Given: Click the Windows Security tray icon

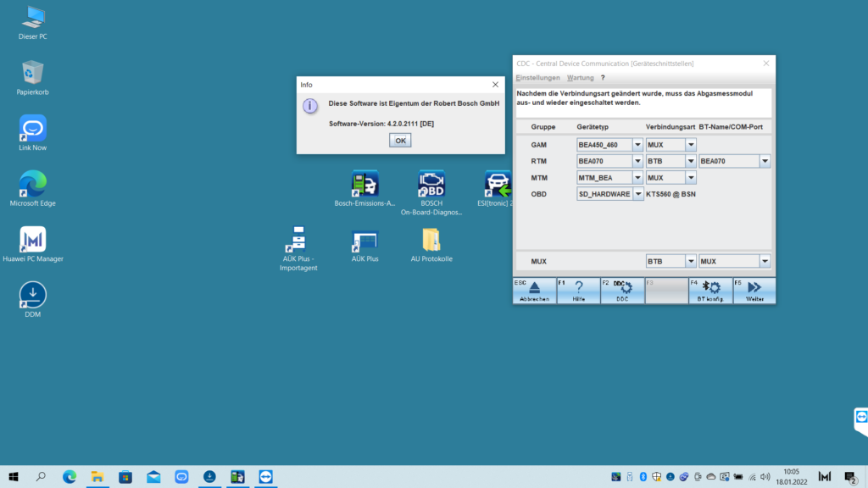Looking at the screenshot, I should click(x=657, y=476).
